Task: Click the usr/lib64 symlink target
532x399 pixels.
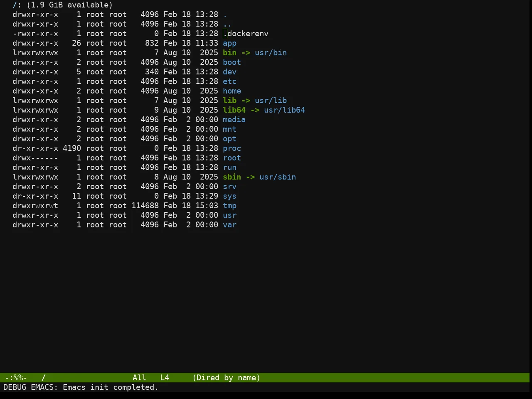Action: click(284, 110)
